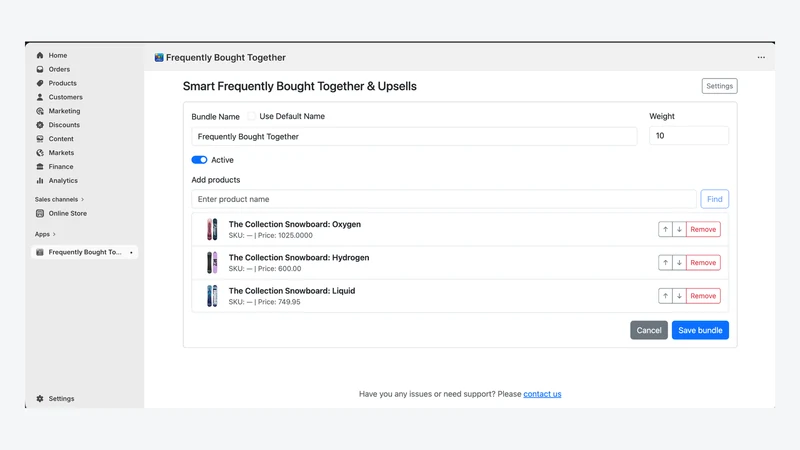Screen dimensions: 800x450
Task: Move the Oxygen snowboard up
Action: pyautogui.click(x=665, y=230)
